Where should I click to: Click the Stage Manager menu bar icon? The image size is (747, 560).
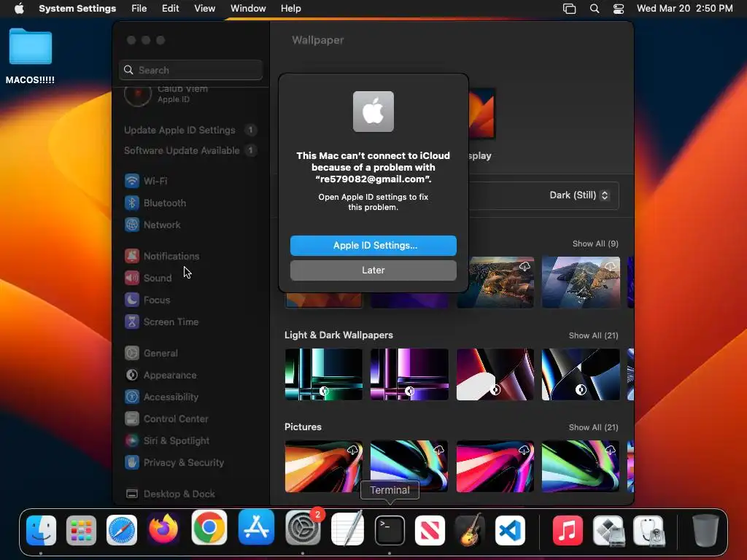(x=569, y=9)
